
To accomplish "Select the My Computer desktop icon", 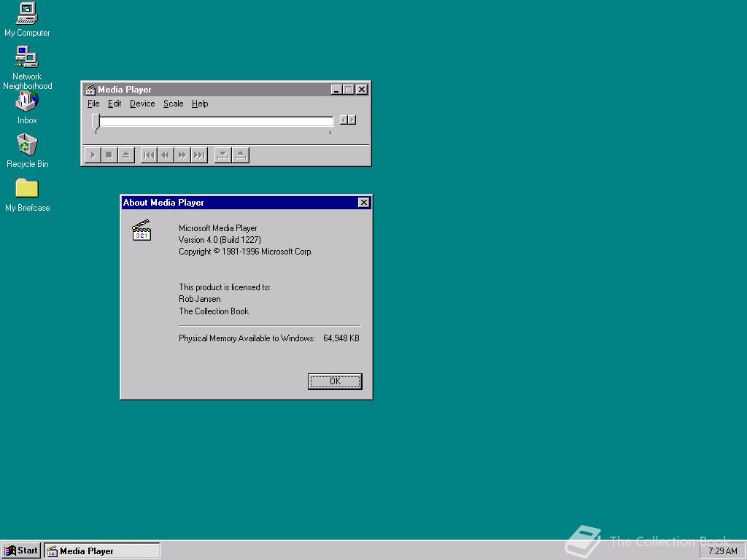I will tap(27, 19).
